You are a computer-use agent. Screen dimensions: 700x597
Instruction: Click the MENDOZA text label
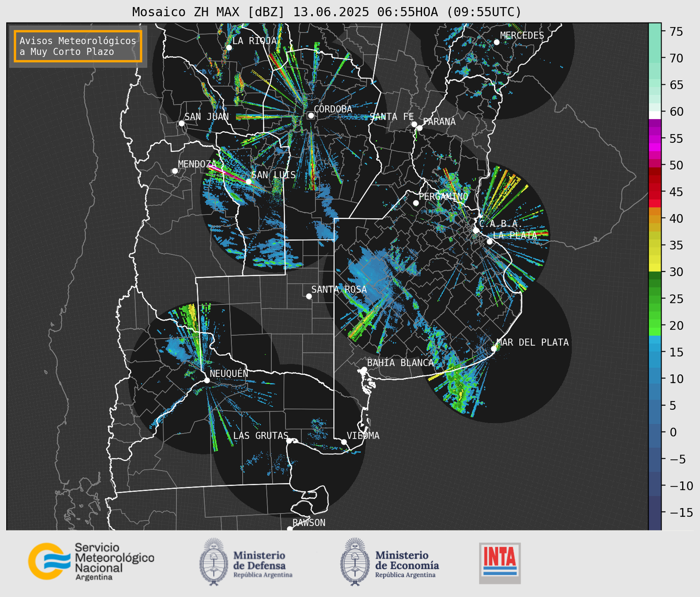pos(197,164)
